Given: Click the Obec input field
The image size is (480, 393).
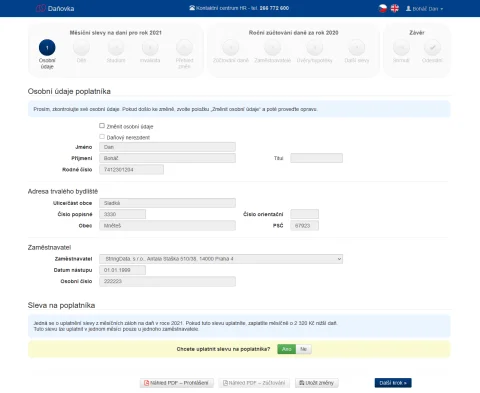Looking at the screenshot, I should 167,225.
